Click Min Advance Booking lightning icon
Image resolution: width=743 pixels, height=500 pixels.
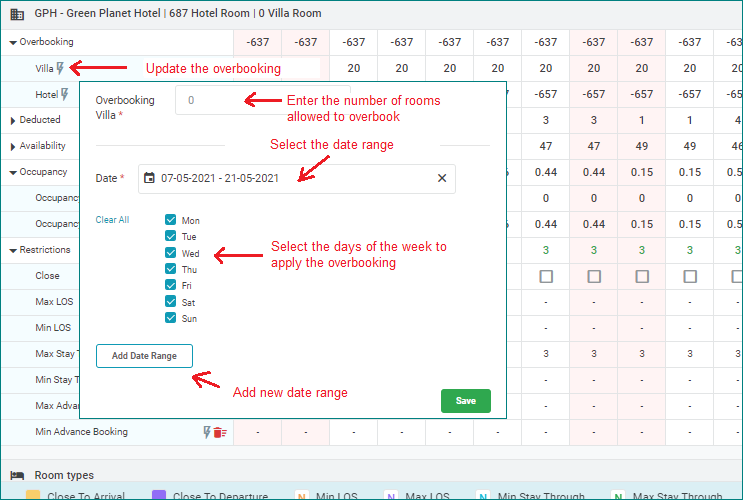pyautogui.click(x=208, y=432)
